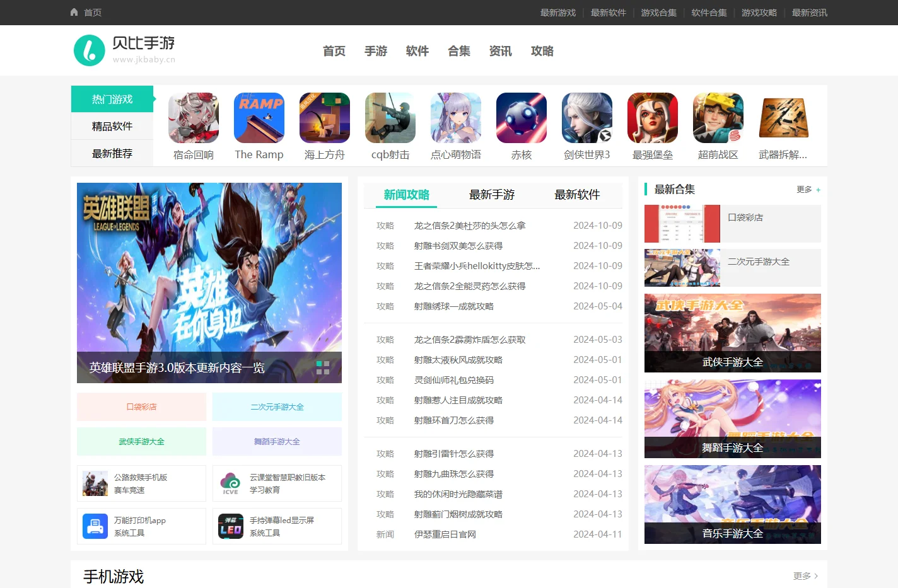Open article 射雕蓟门烟树成就攻略

[458, 514]
